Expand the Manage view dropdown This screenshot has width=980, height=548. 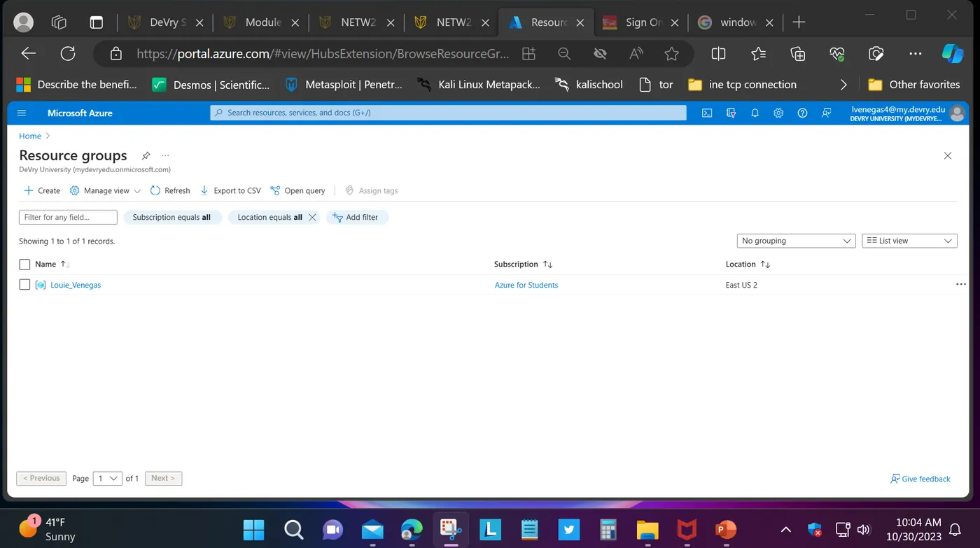click(x=105, y=190)
